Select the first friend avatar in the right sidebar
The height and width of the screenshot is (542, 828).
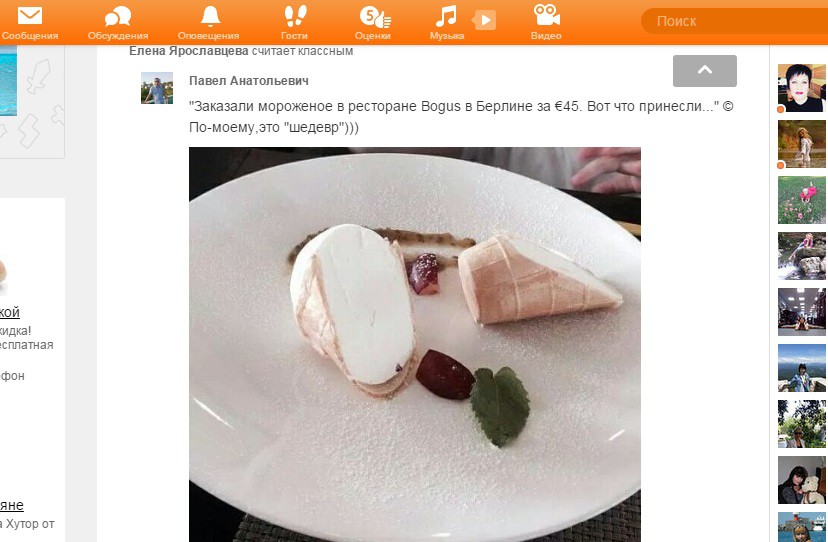(802, 88)
